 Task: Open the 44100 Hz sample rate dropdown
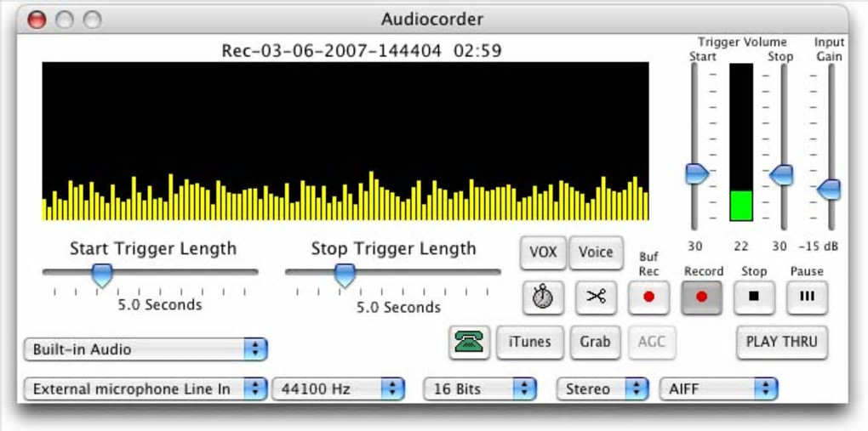338,389
